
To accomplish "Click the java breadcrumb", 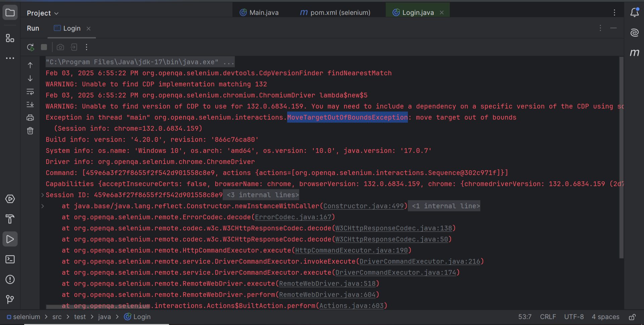I will pyautogui.click(x=104, y=317).
